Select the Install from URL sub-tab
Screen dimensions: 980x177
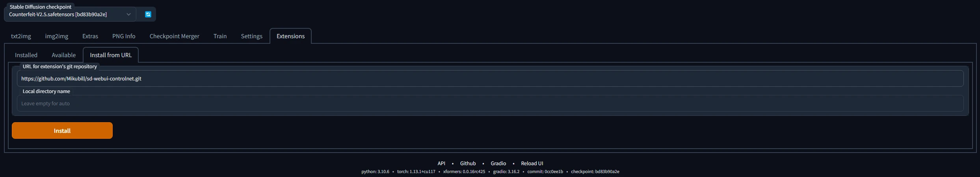coord(111,55)
